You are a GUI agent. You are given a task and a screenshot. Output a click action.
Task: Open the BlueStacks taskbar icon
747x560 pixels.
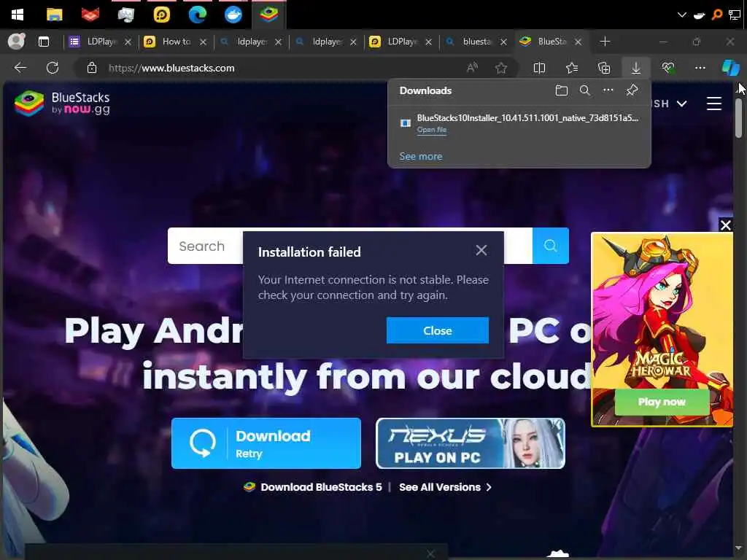(269, 15)
